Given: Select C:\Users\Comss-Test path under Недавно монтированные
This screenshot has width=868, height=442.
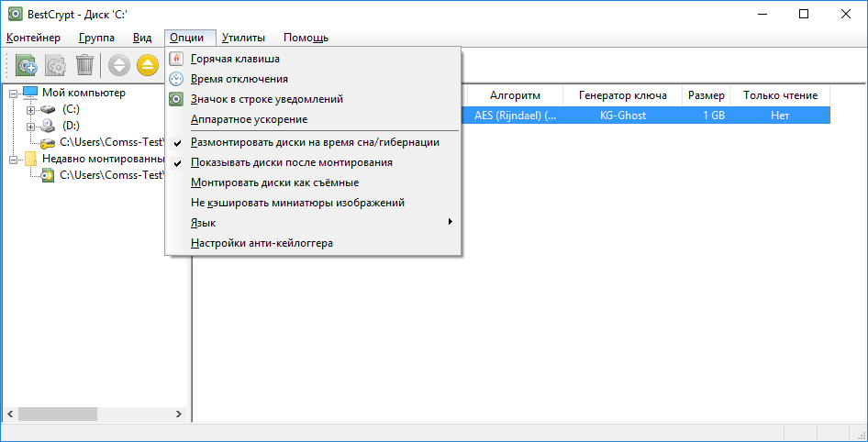Looking at the screenshot, I should pos(112,175).
